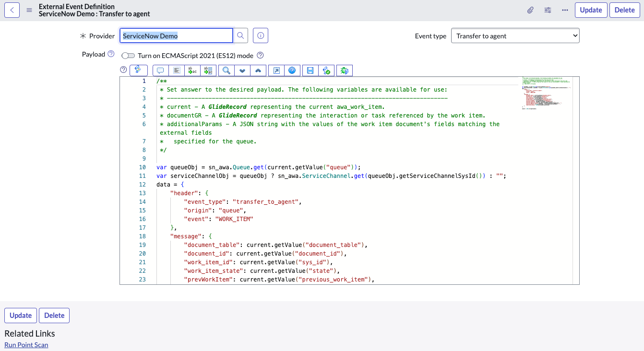
Task: Go back using the header arrow
Action: 12,10
